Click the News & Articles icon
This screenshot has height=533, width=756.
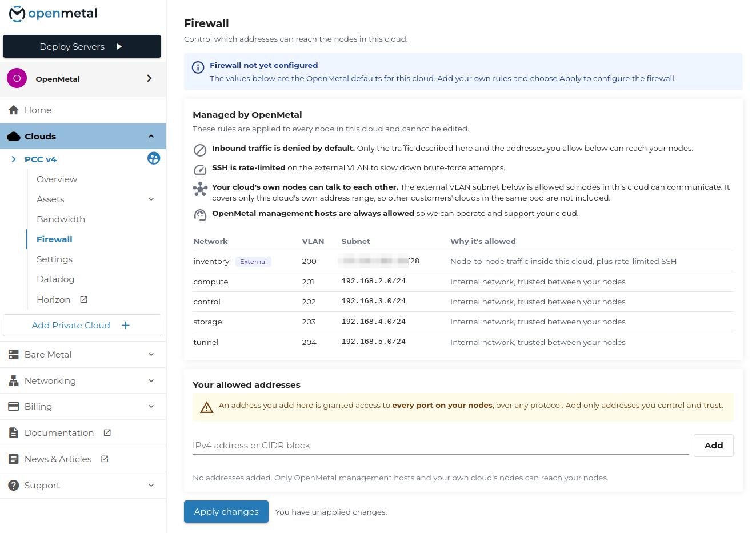(x=14, y=459)
